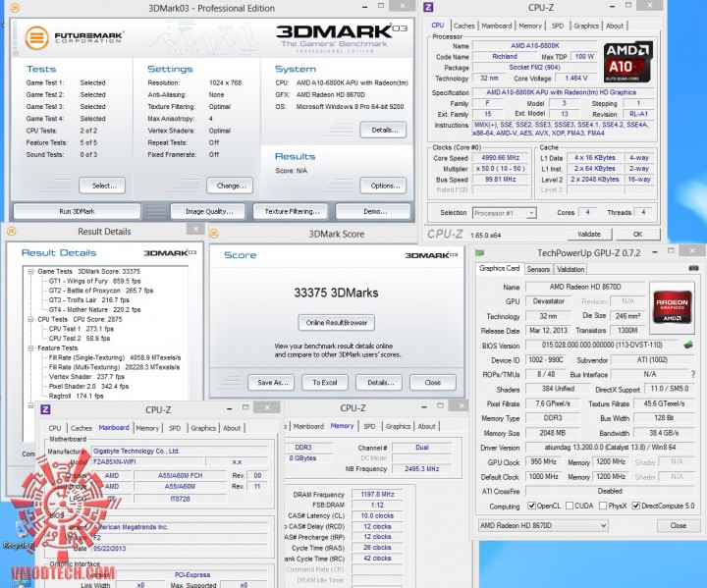
Task: Open Memory tab in top CPU-Z window
Action: tap(530, 26)
